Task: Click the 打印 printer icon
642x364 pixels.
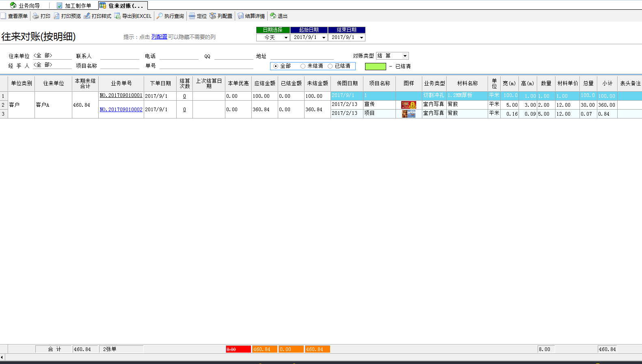Action: click(x=41, y=16)
